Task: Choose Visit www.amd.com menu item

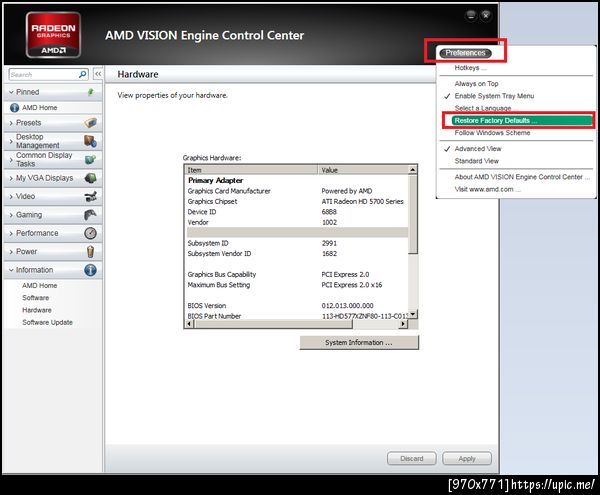Action: [488, 189]
